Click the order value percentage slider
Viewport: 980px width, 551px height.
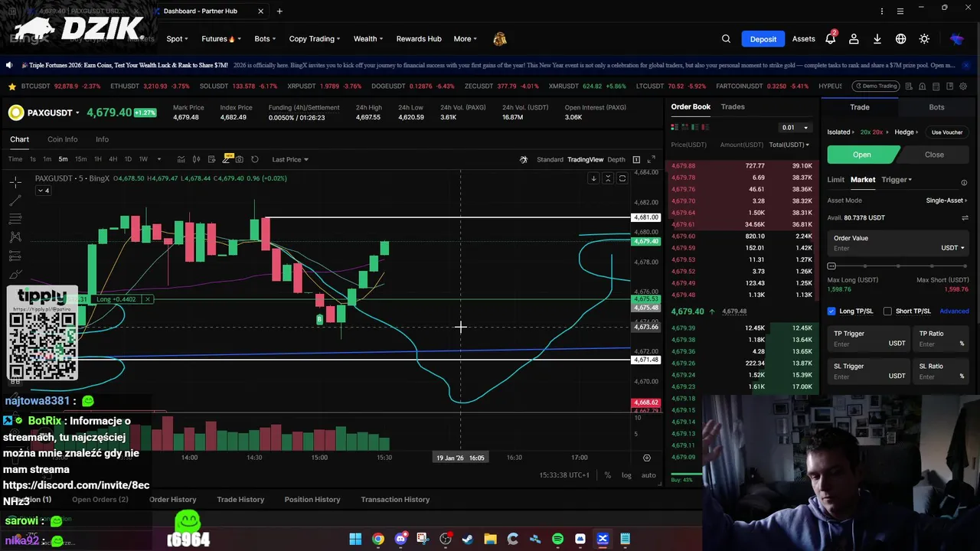898,266
